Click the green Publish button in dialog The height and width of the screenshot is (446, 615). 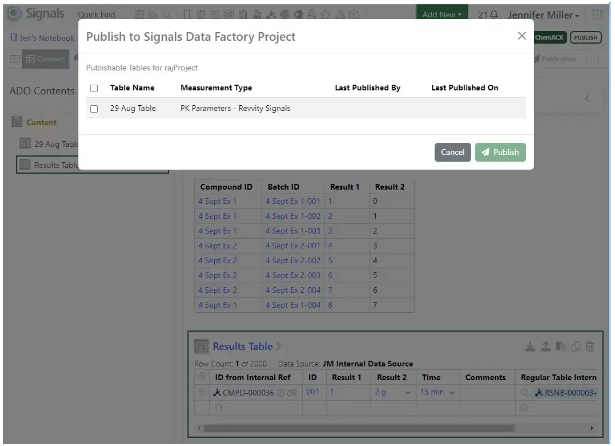(x=500, y=152)
